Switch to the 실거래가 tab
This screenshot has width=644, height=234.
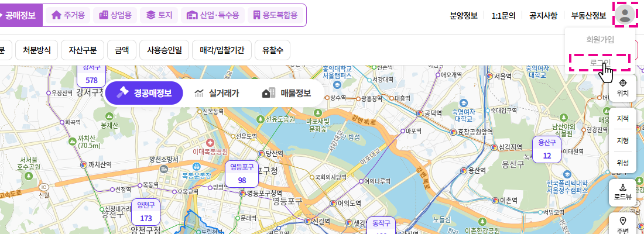tap(216, 93)
